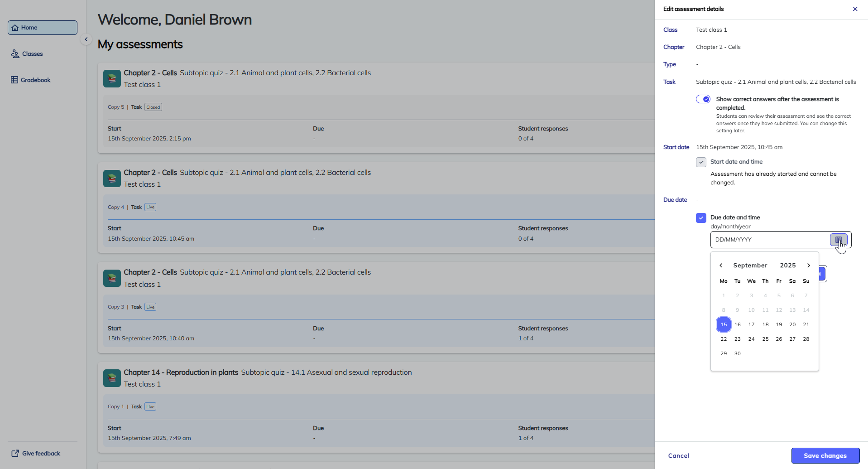
Task: Pick Friday 19 in the calendar
Action: click(x=779, y=324)
